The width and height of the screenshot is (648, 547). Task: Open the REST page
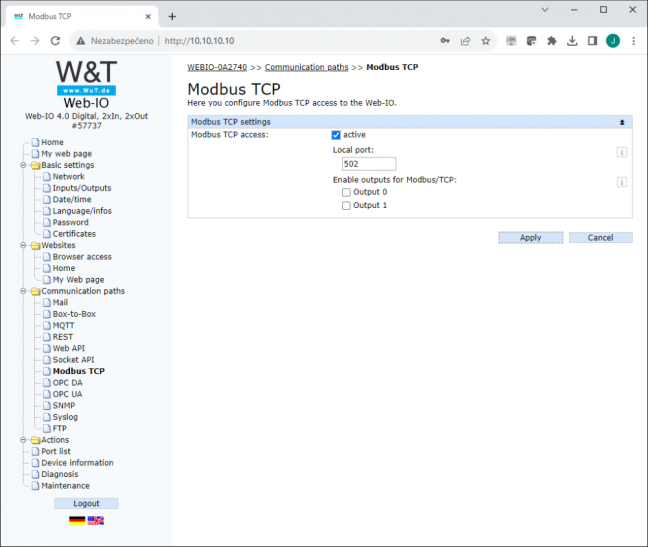[62, 337]
